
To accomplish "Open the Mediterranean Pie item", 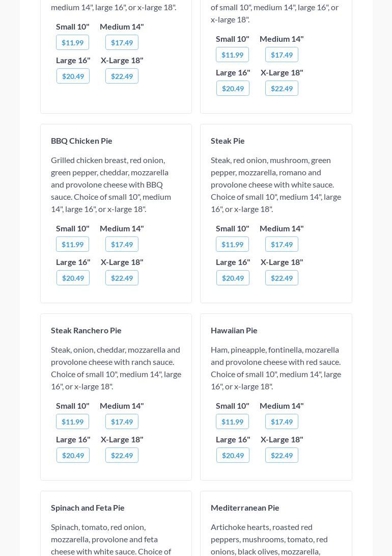I will pyautogui.click(x=245, y=508).
